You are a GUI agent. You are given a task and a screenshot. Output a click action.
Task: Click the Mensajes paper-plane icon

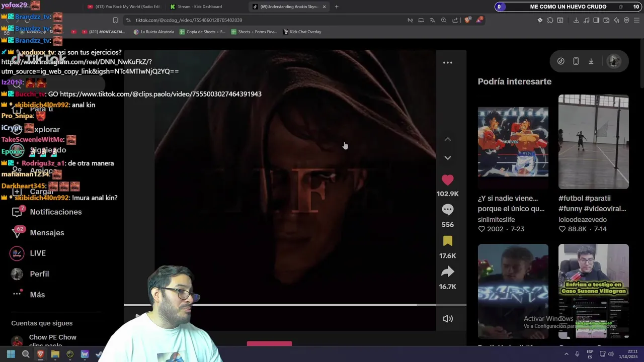click(x=17, y=233)
